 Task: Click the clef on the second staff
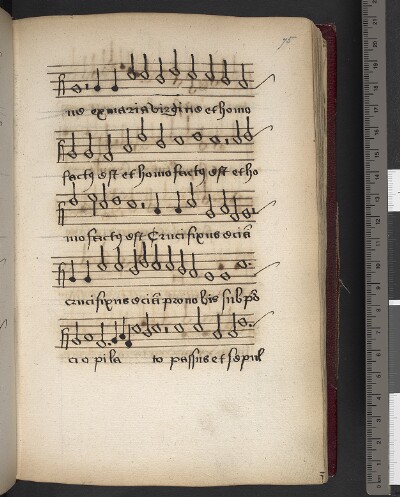click(x=61, y=150)
